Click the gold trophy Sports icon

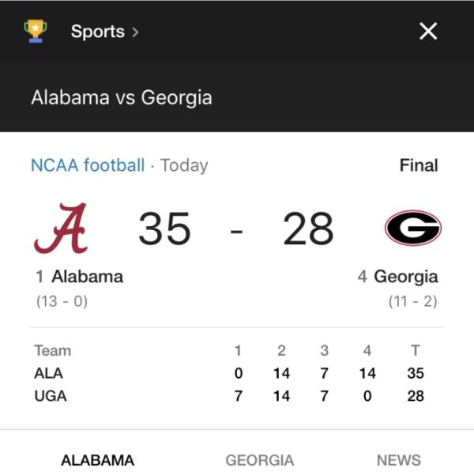[36, 31]
